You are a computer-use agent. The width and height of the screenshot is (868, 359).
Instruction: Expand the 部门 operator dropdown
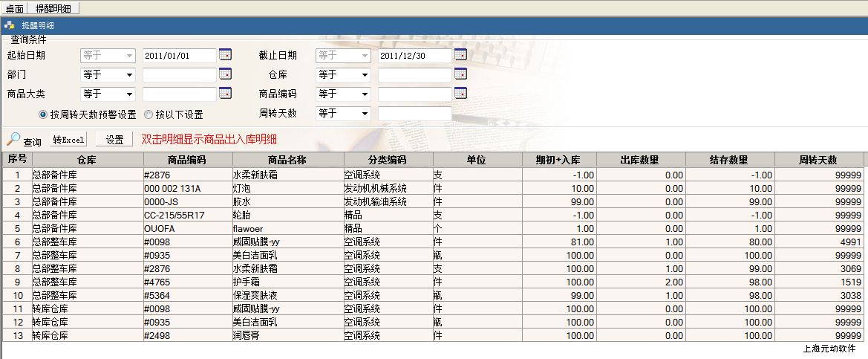pyautogui.click(x=129, y=75)
